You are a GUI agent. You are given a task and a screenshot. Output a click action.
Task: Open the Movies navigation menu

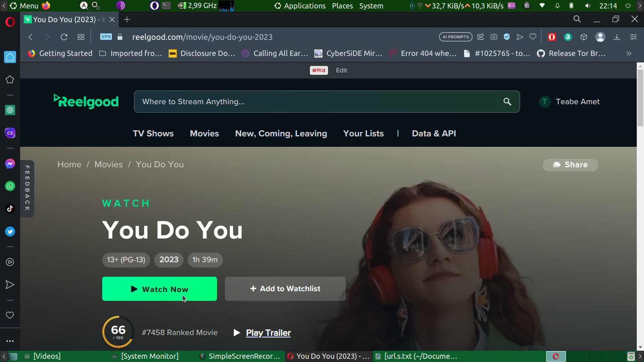click(204, 134)
